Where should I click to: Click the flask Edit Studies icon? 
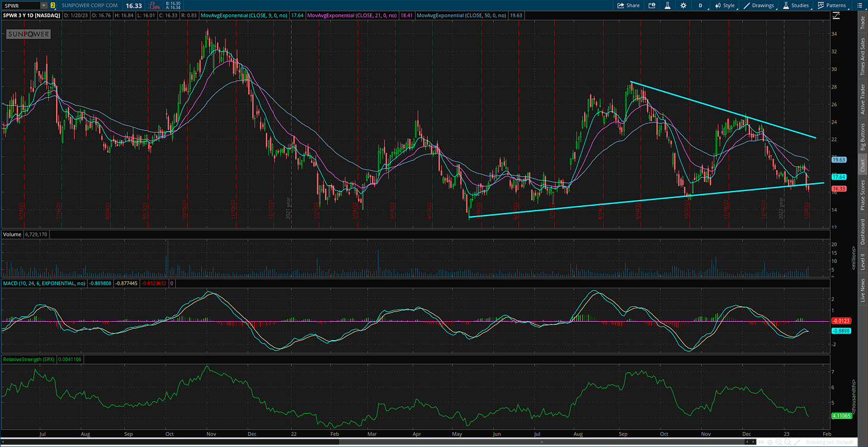668,5
